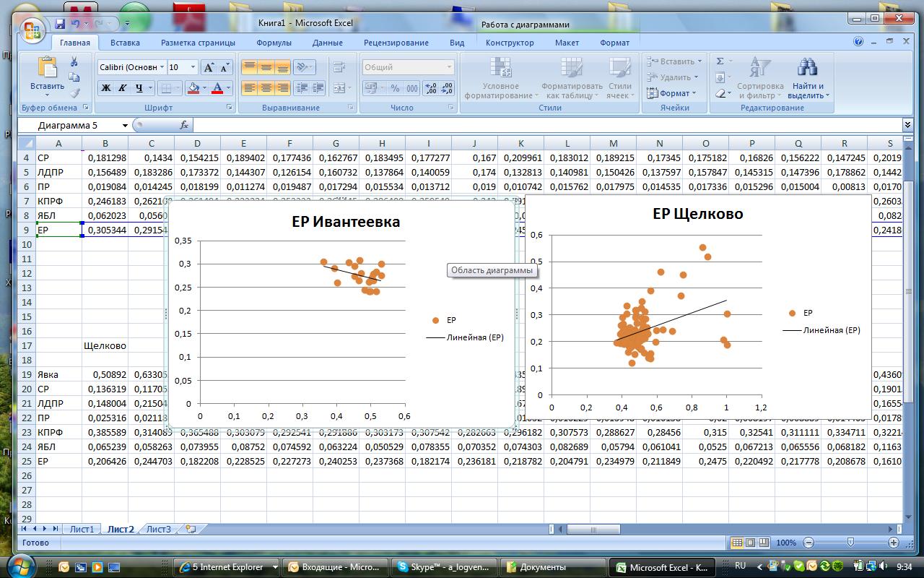
Task: Toggle align text left
Action: click(x=249, y=88)
